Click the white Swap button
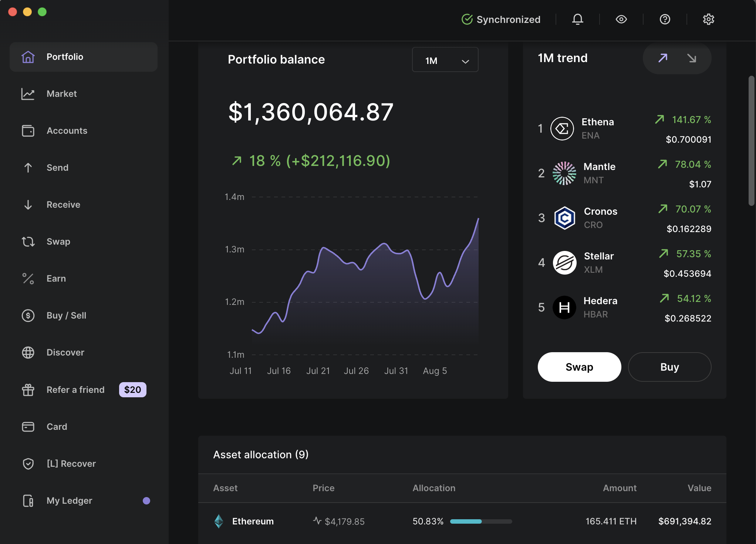This screenshot has width=756, height=544. point(579,367)
